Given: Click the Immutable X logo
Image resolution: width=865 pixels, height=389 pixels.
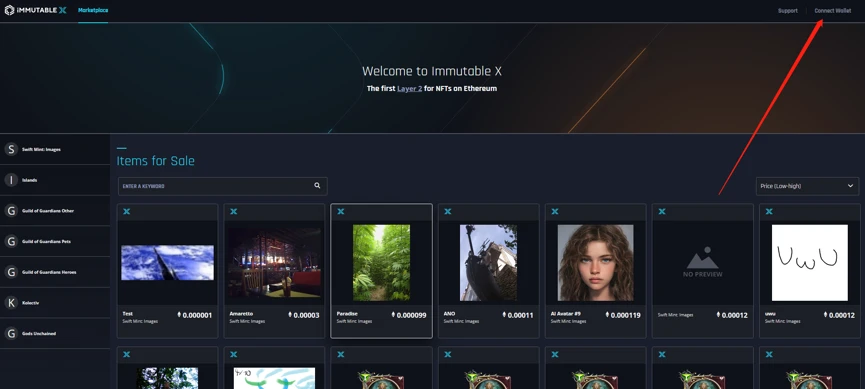Looking at the screenshot, I should [35, 10].
